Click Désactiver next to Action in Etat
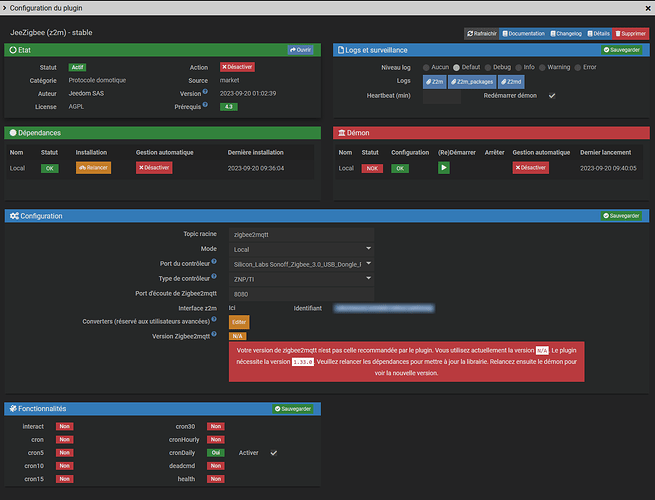 [x=237, y=67]
